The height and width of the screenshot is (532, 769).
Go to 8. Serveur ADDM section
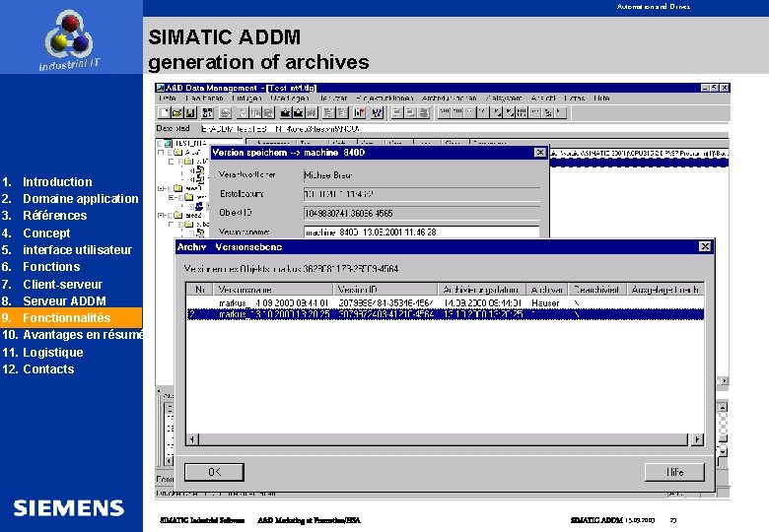point(54,301)
